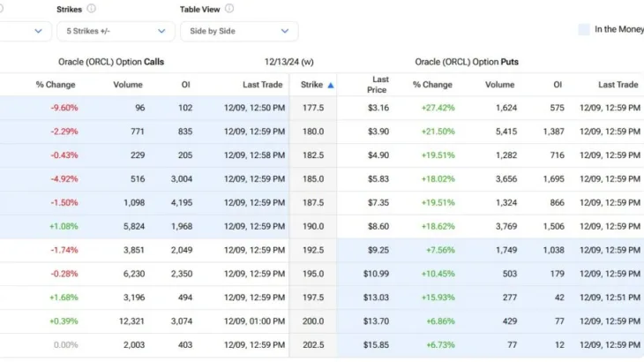Sort by Puts Last Price column header
Screen dimensions: 644x362
point(378,85)
